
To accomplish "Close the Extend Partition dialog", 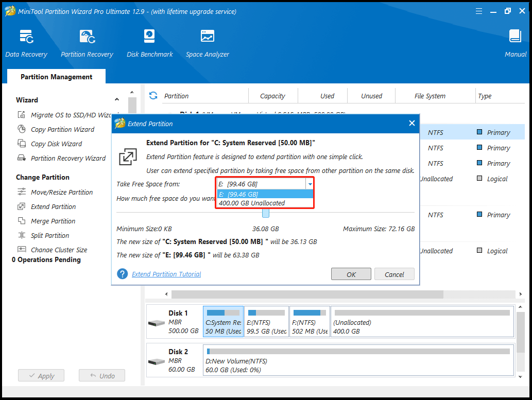I will 411,124.
